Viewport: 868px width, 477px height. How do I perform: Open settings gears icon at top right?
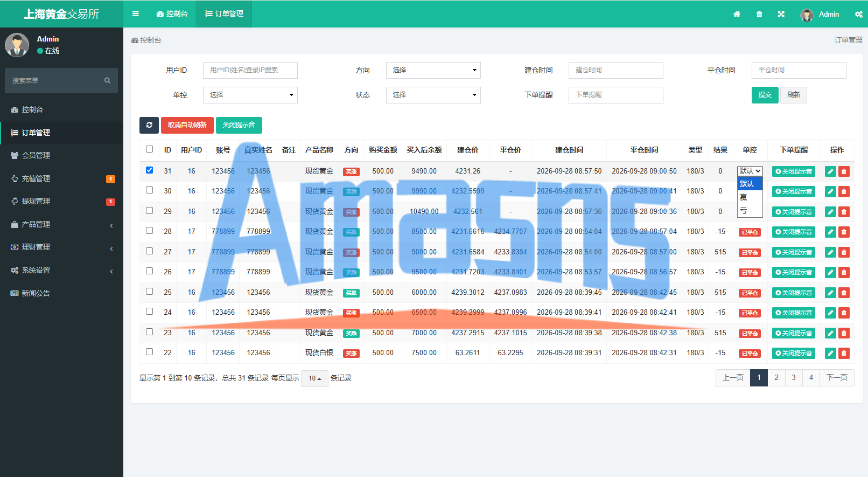coord(859,15)
